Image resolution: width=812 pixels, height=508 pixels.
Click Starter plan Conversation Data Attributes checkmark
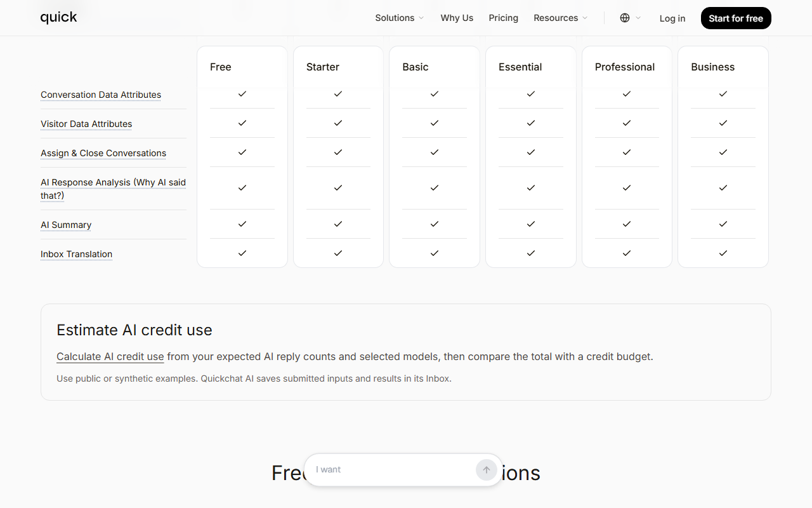[x=338, y=93]
